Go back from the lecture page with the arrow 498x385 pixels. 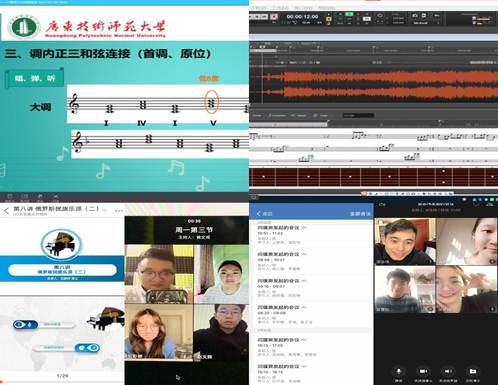pyautogui.click(x=6, y=211)
